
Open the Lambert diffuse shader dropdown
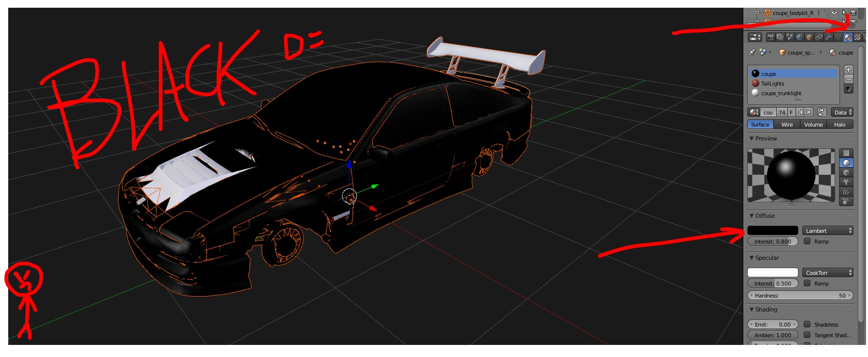pyautogui.click(x=828, y=230)
